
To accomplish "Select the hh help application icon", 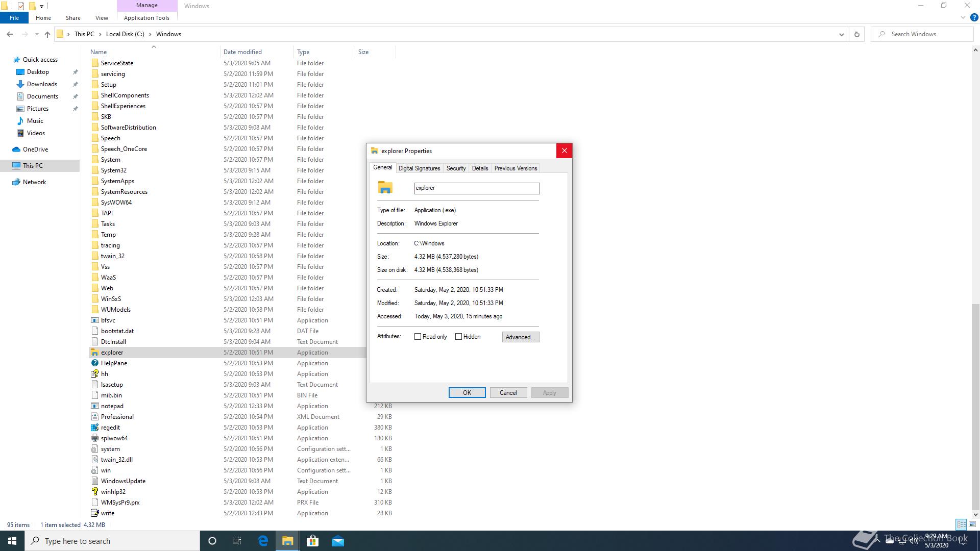I will [x=94, y=374].
